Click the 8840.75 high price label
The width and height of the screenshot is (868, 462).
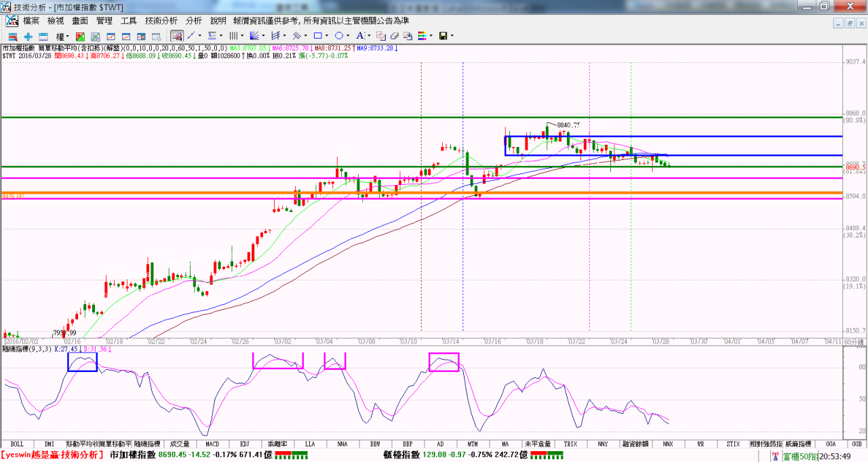(568, 125)
